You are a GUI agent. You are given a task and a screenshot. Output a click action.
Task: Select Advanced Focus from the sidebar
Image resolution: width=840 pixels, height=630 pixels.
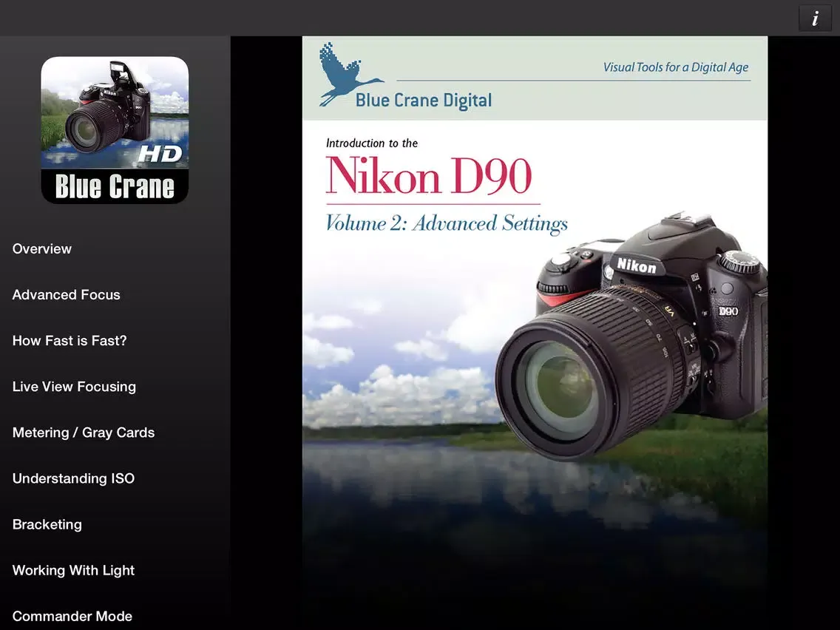(x=66, y=295)
